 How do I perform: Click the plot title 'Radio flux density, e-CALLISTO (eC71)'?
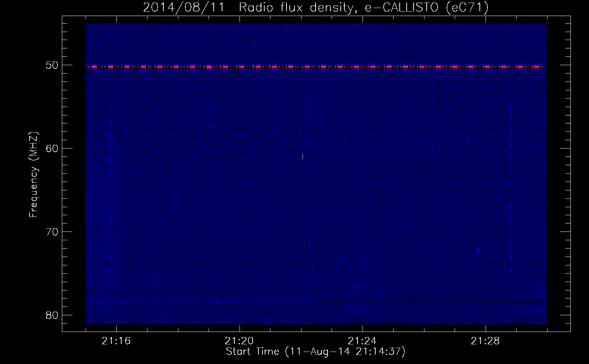364,7
